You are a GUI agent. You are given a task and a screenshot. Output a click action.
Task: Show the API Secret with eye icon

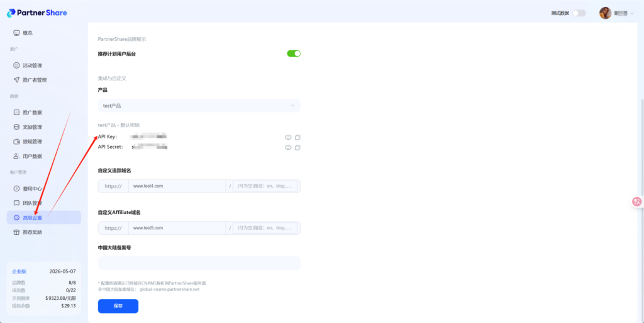288,148
